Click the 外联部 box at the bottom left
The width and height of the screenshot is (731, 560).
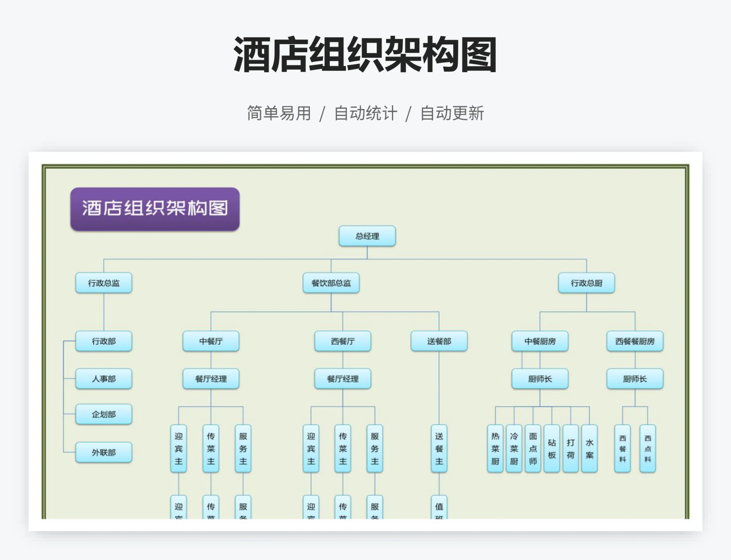click(103, 452)
